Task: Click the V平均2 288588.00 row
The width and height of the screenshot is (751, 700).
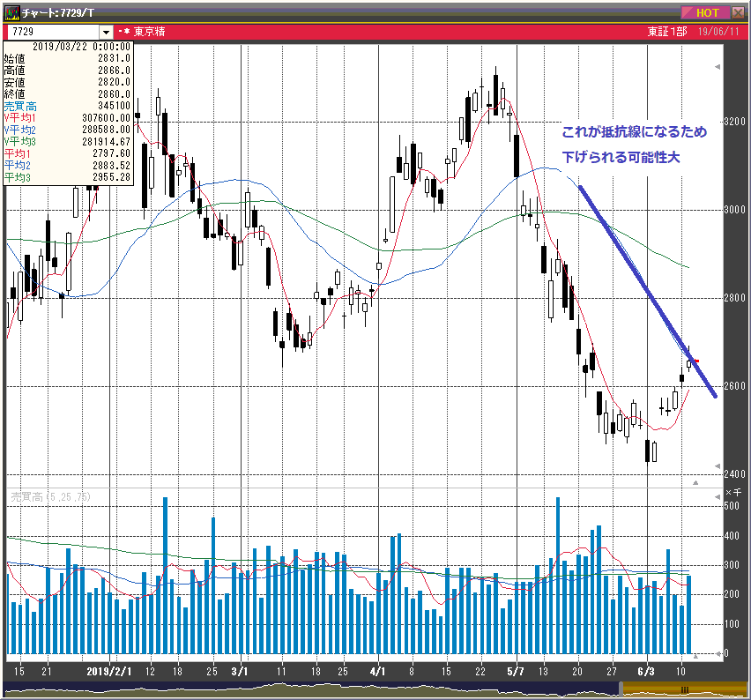Action: [x=68, y=130]
